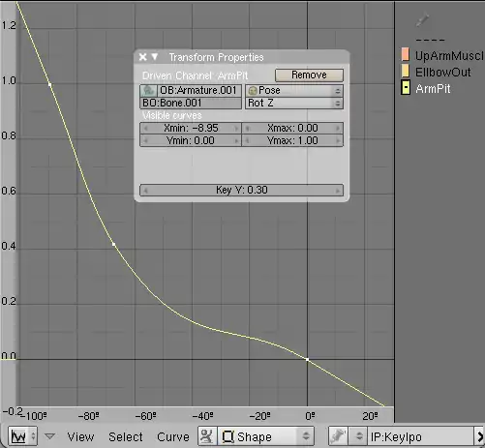Open the Curve menu
Image resolution: width=485 pixels, height=448 pixels.
click(173, 437)
